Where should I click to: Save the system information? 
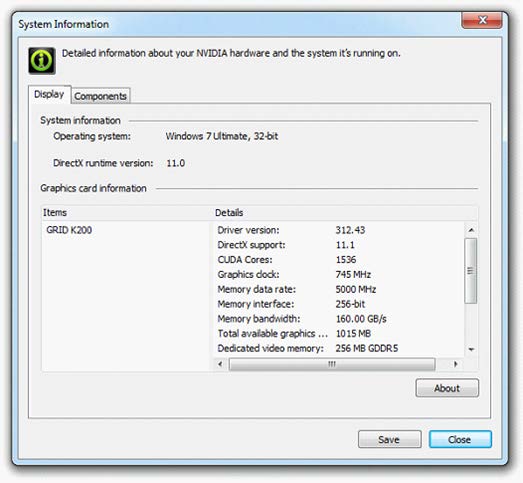point(389,439)
